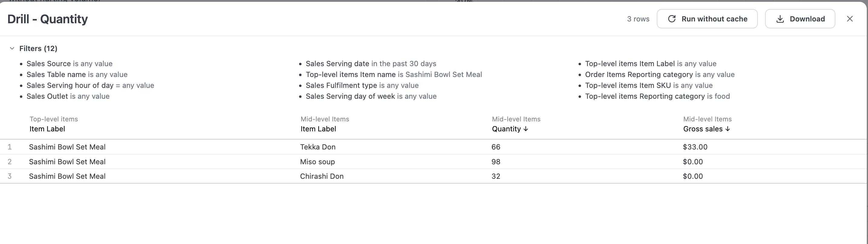Toggle the Sales Serving day of week filter
This screenshot has height=244, width=868.
(x=371, y=96)
